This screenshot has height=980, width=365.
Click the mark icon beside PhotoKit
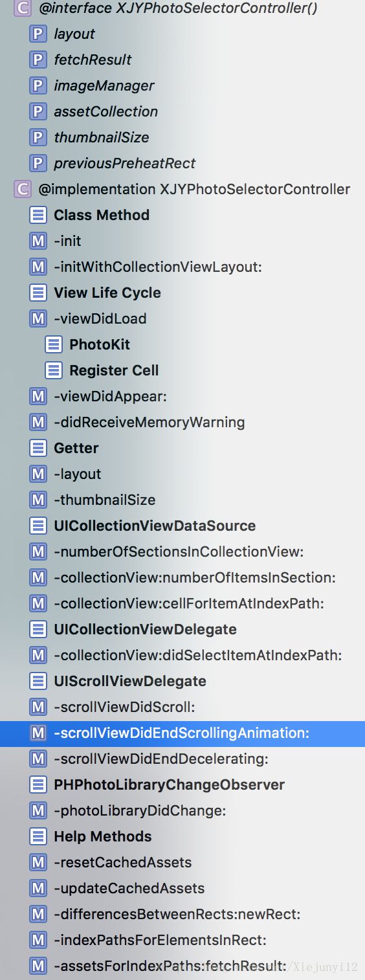54,344
